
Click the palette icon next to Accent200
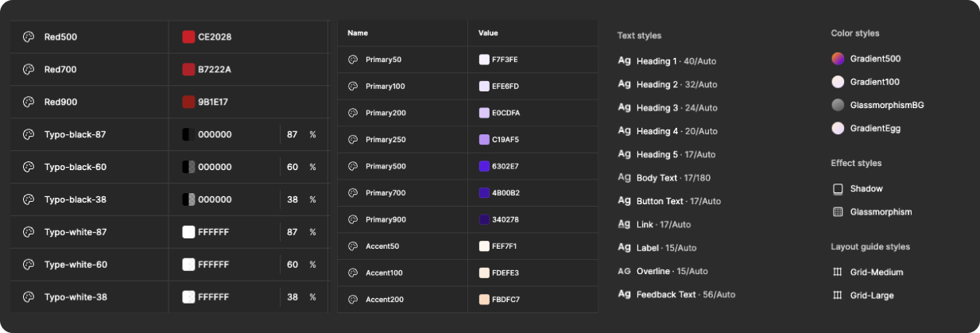(x=353, y=300)
